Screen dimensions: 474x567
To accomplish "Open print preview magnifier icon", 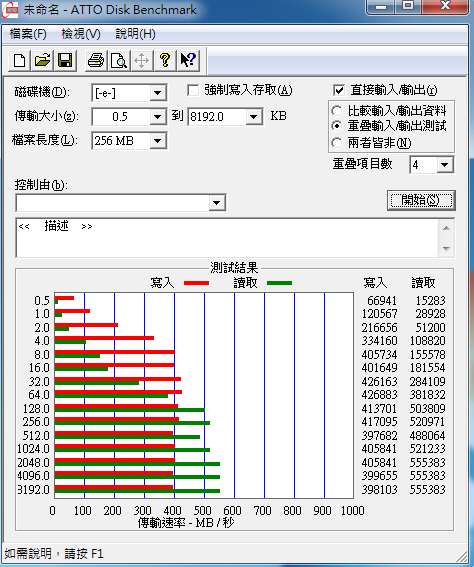I will 119,60.
